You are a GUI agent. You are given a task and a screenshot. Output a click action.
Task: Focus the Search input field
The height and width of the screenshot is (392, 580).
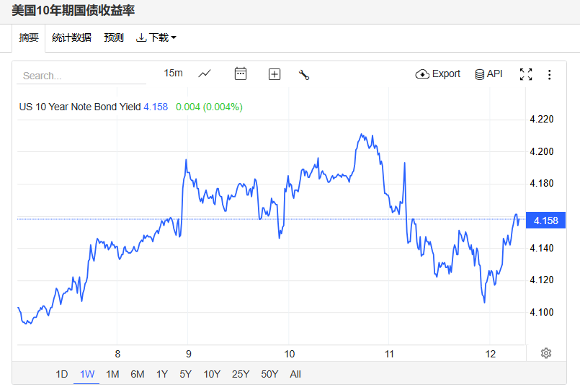pyautogui.click(x=81, y=76)
